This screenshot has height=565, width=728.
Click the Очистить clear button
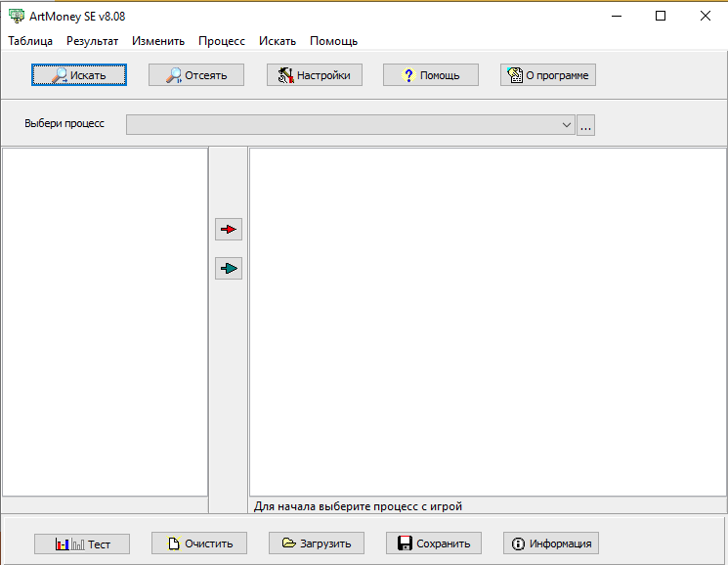point(199,543)
